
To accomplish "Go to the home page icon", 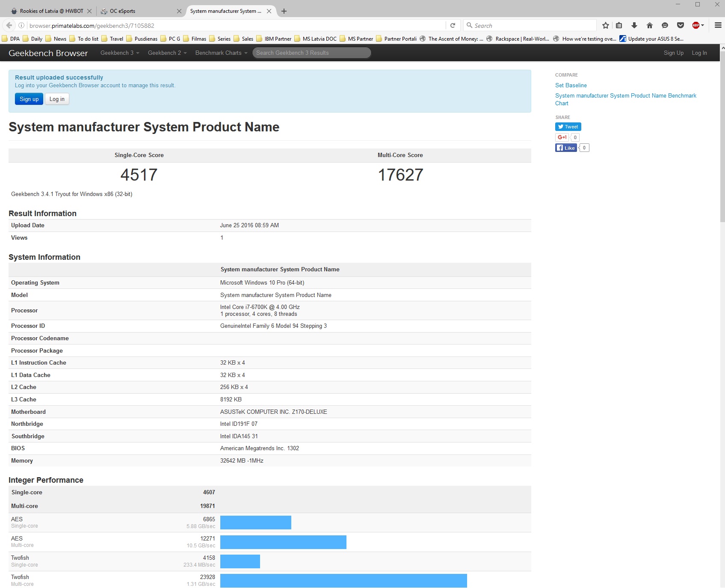I will [x=650, y=25].
